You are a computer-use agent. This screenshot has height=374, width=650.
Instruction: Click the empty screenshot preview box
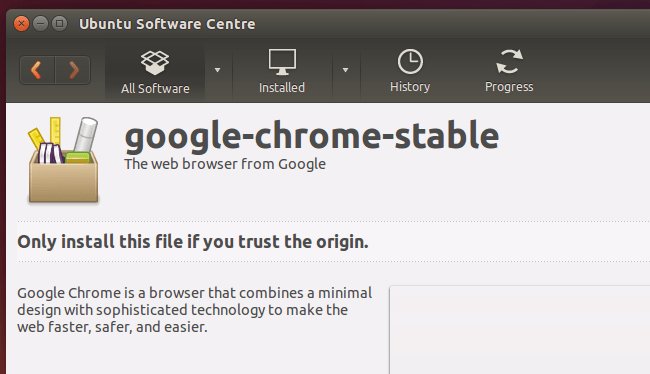(x=519, y=330)
